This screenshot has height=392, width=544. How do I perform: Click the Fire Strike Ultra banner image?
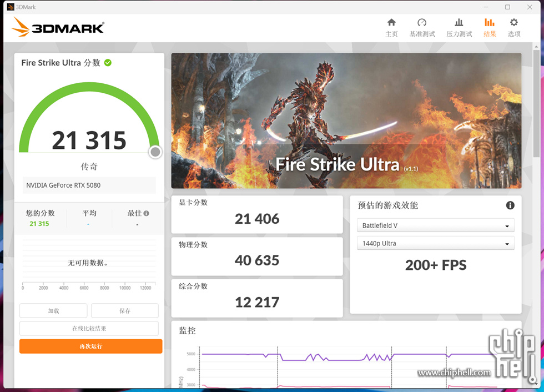click(346, 120)
